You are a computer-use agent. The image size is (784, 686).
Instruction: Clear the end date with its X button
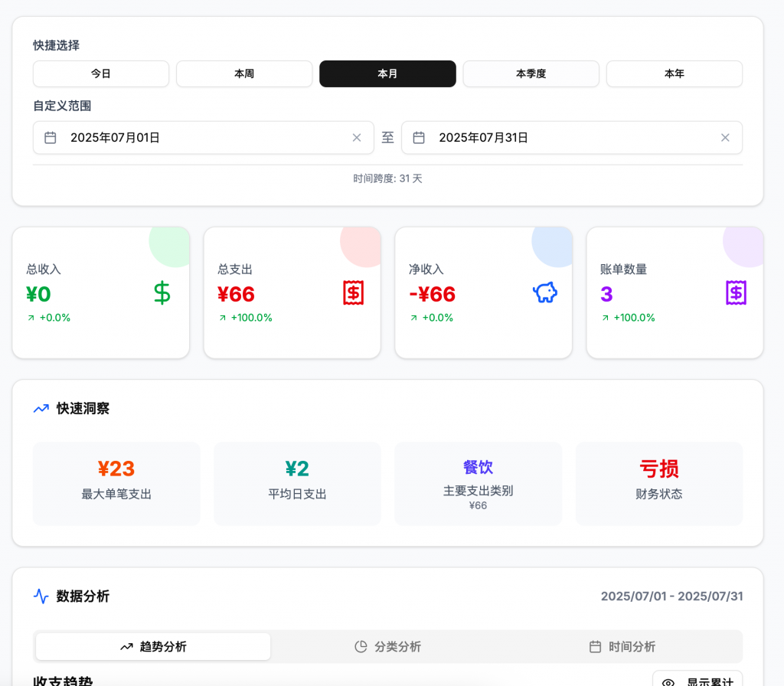point(725,138)
